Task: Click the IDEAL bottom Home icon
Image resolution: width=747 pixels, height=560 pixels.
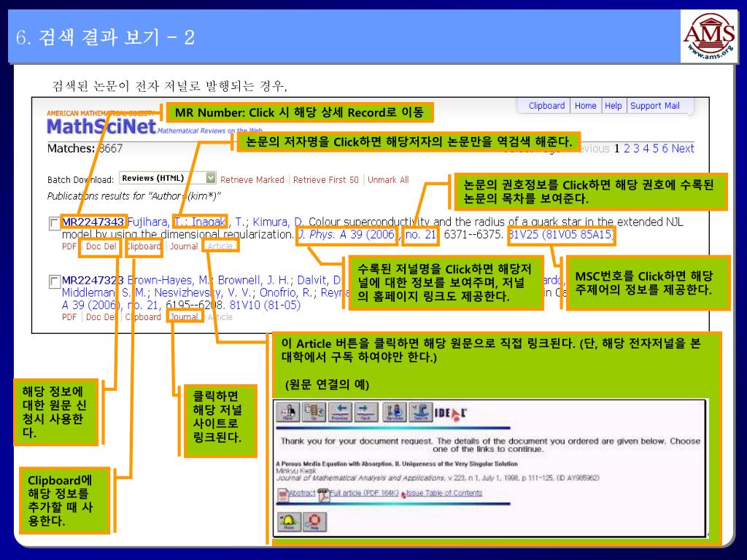Action: [x=289, y=521]
